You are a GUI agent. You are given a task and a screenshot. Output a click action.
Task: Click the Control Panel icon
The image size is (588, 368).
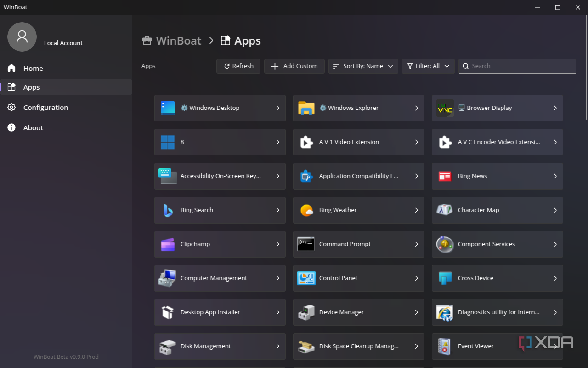point(306,278)
